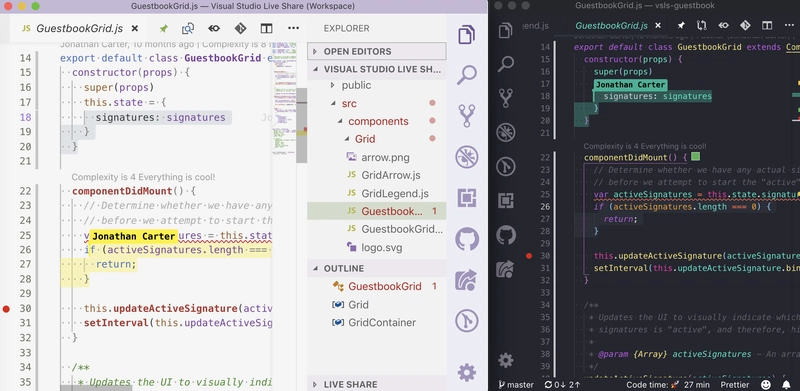Open more actions ellipsis in light editor
The image size is (800, 391).
tap(293, 29)
